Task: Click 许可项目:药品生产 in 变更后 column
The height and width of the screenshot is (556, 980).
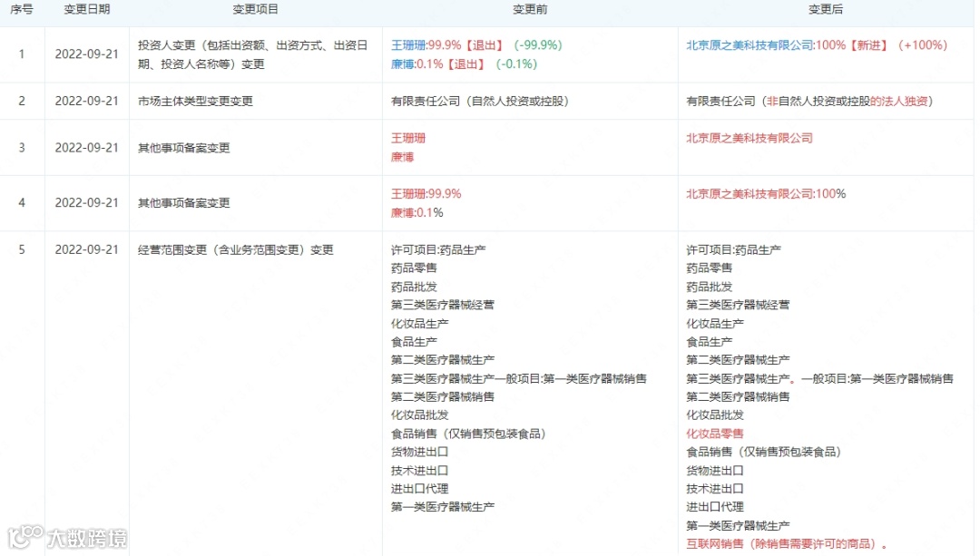Action: 734,250
